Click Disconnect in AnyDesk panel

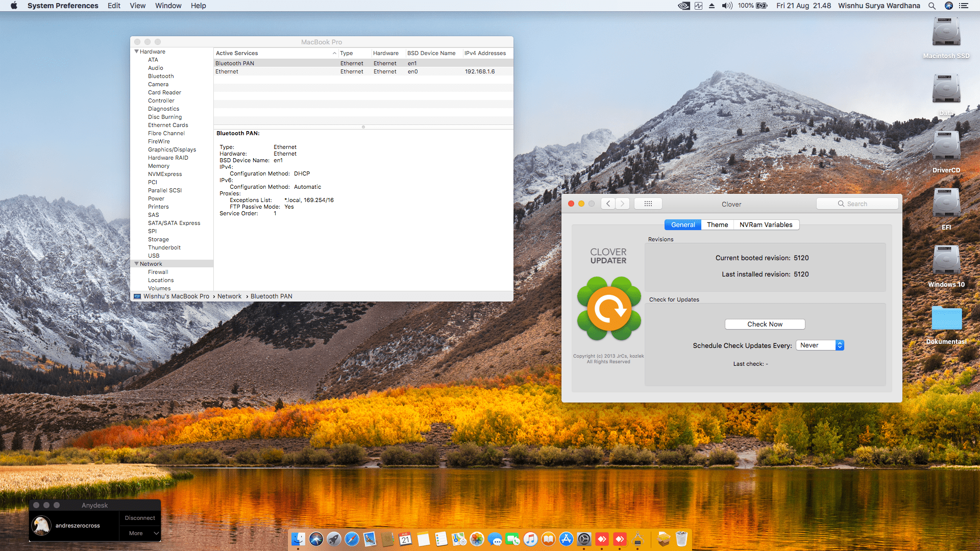140,518
